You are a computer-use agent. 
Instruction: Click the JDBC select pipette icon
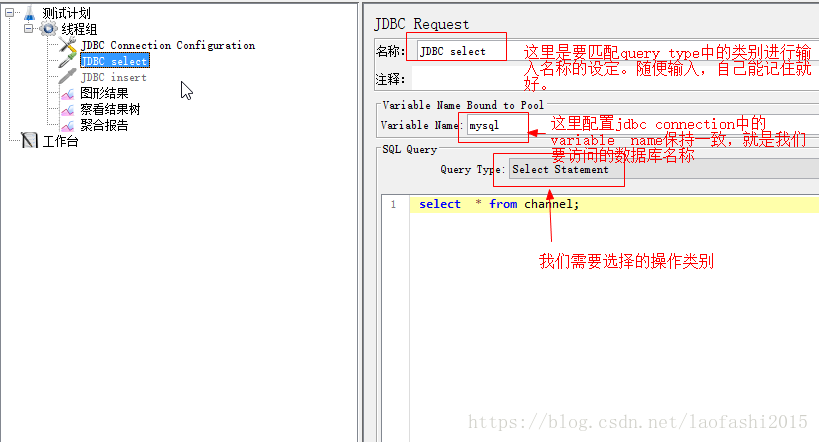click(67, 61)
